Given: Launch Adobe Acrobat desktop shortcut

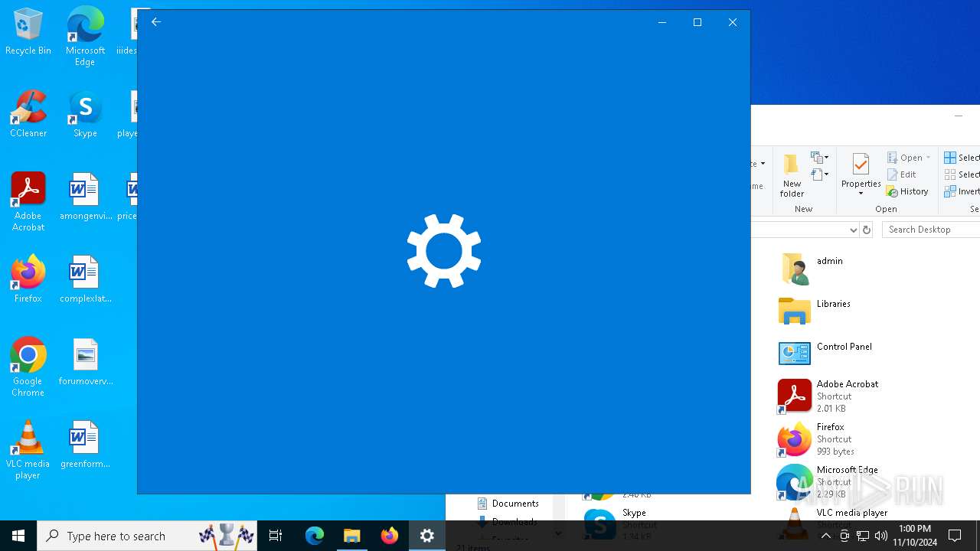Looking at the screenshot, I should click(28, 202).
